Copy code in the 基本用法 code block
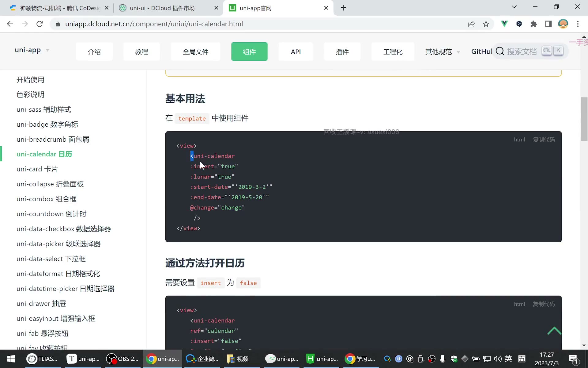This screenshot has height=368, width=588. click(544, 140)
